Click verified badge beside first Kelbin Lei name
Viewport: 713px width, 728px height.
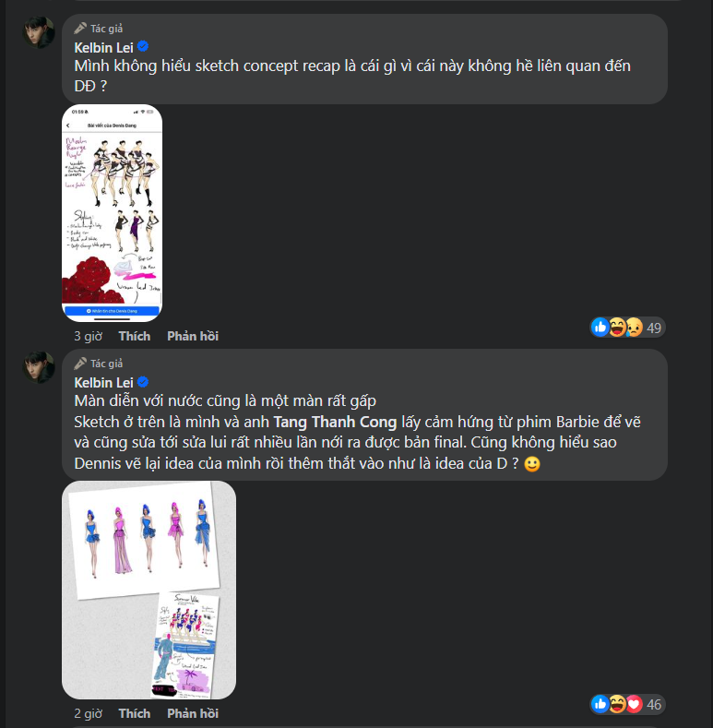(x=143, y=47)
